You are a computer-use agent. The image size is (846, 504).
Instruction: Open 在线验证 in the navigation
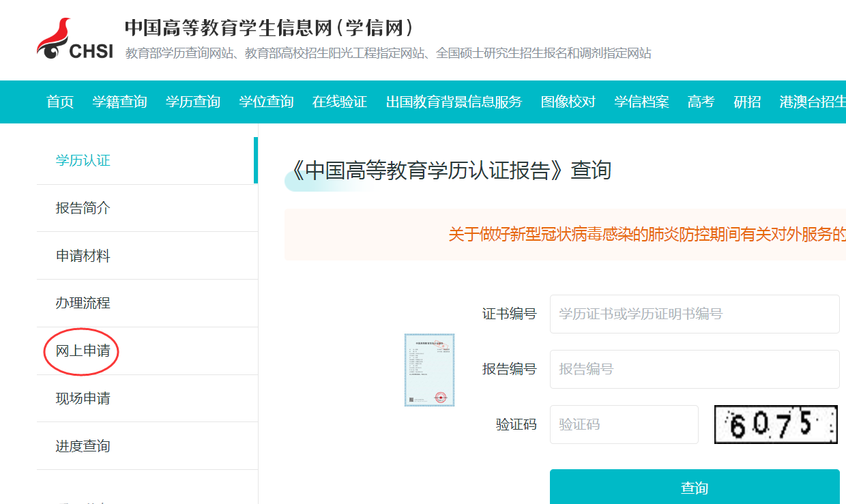tap(340, 101)
